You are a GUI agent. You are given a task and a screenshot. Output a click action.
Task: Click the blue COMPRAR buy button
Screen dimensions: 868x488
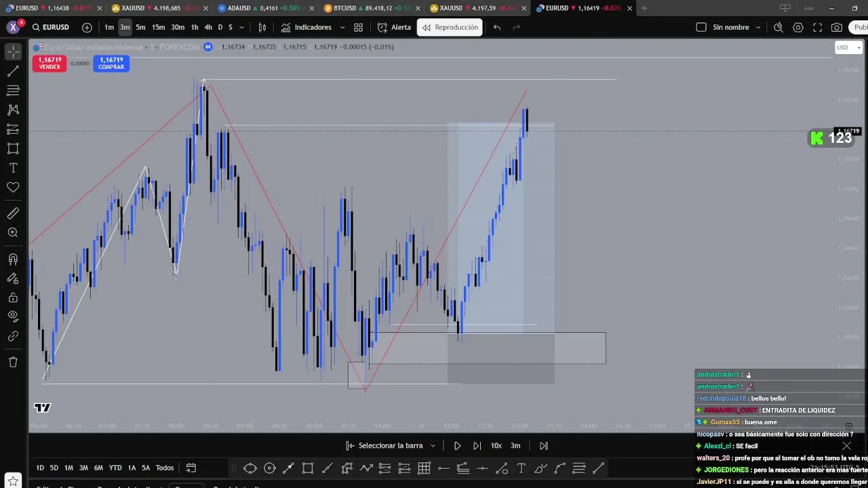111,64
